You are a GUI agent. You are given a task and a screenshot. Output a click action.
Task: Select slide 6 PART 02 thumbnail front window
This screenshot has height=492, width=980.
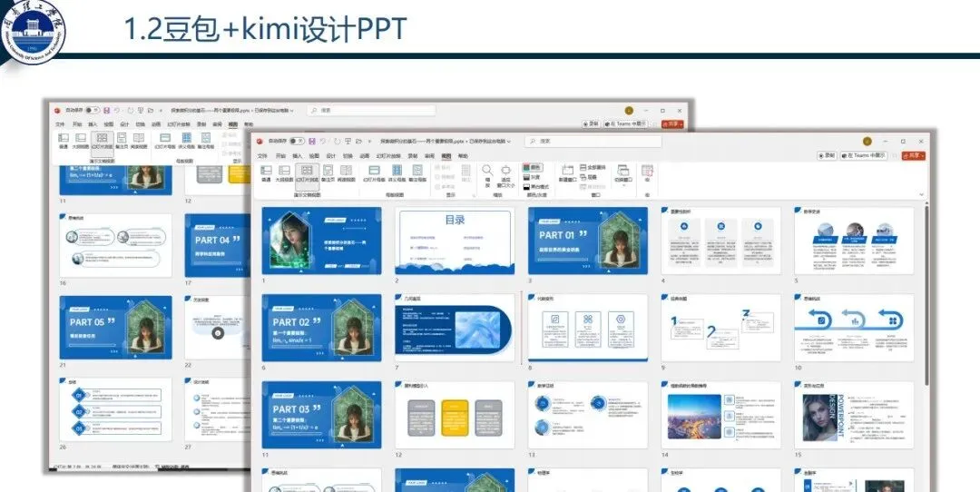coord(321,329)
